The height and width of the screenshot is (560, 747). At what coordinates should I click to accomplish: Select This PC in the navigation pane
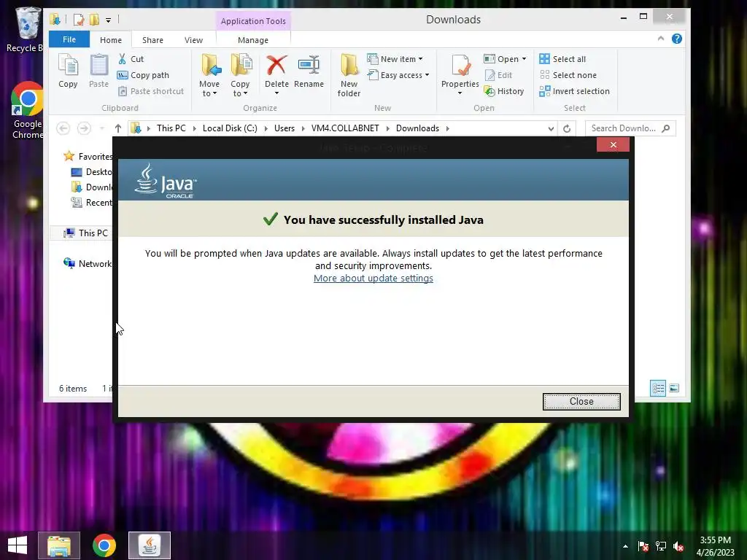click(86, 233)
